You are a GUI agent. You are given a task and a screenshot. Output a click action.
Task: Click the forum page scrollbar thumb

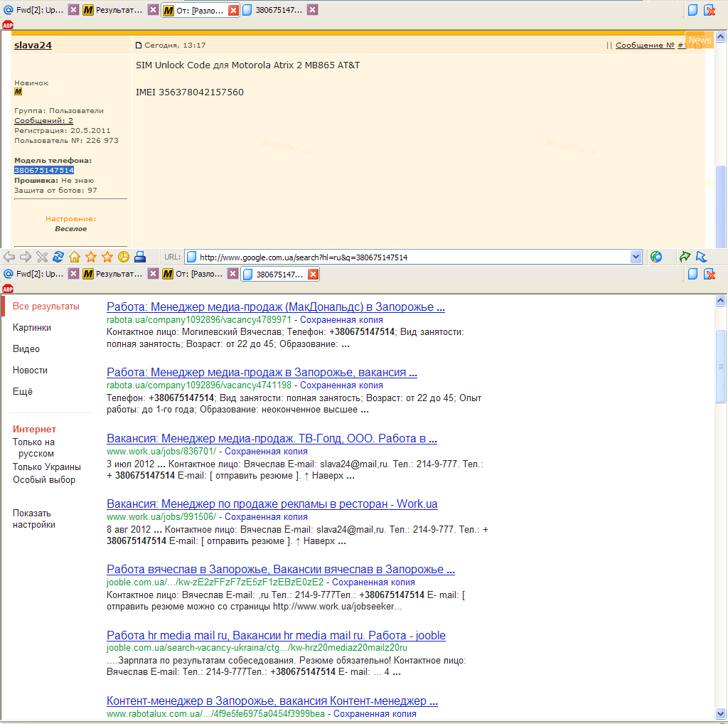point(721,206)
